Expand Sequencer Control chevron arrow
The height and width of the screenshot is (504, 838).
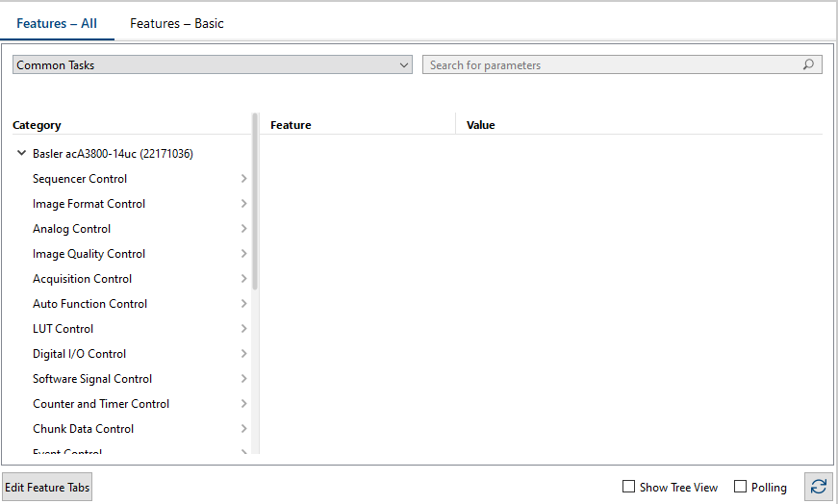point(243,179)
